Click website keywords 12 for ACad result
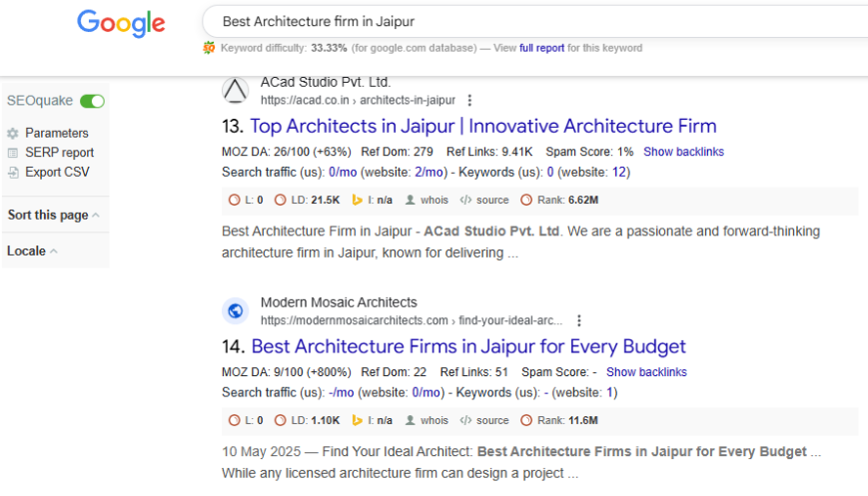The height and width of the screenshot is (496, 868). tap(619, 172)
